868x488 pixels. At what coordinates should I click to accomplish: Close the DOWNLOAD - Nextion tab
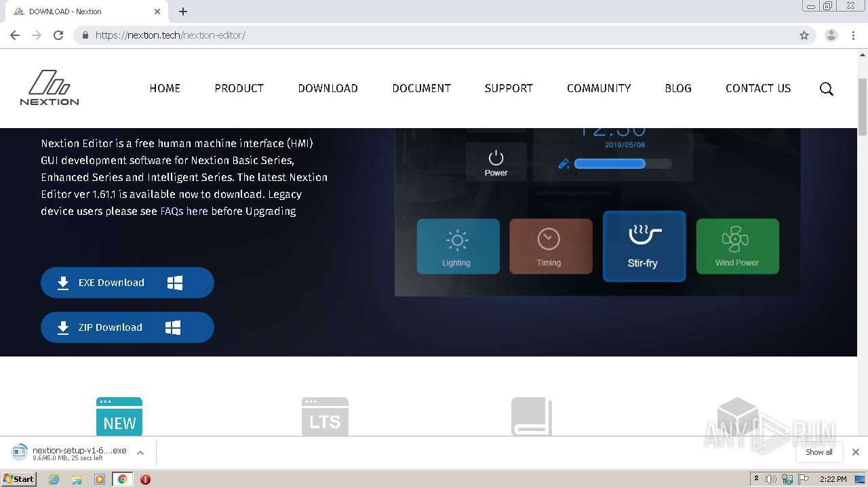click(x=157, y=12)
